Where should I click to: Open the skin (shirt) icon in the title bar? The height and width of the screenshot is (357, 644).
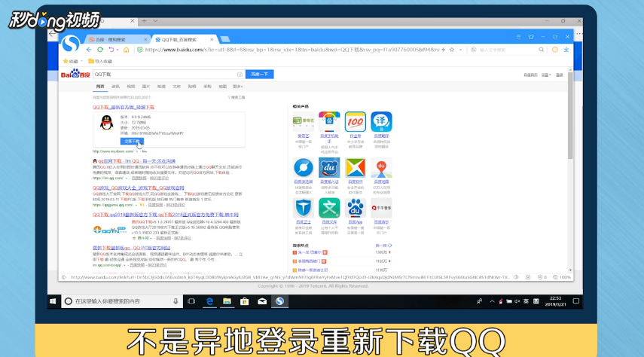531,37
